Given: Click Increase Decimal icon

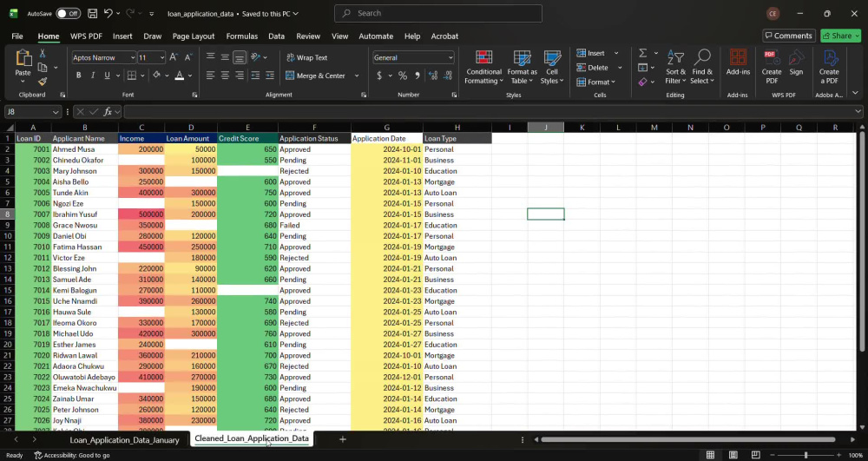Looking at the screenshot, I should pyautogui.click(x=433, y=76).
